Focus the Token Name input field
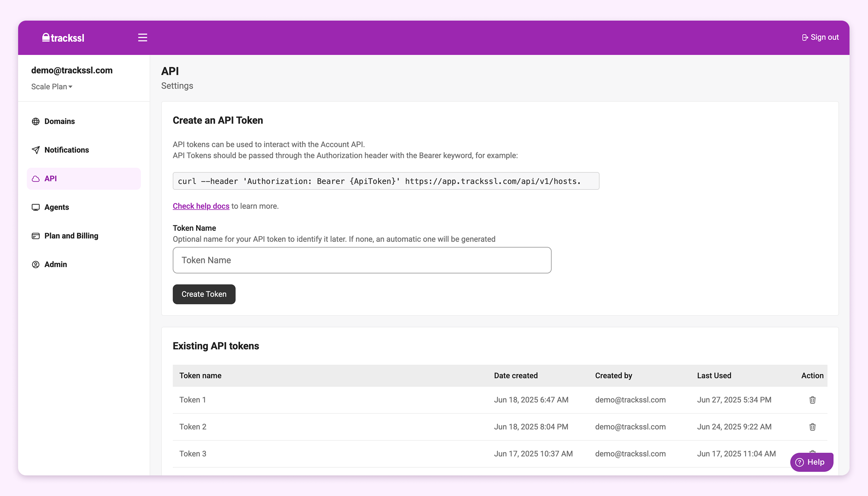 click(362, 260)
